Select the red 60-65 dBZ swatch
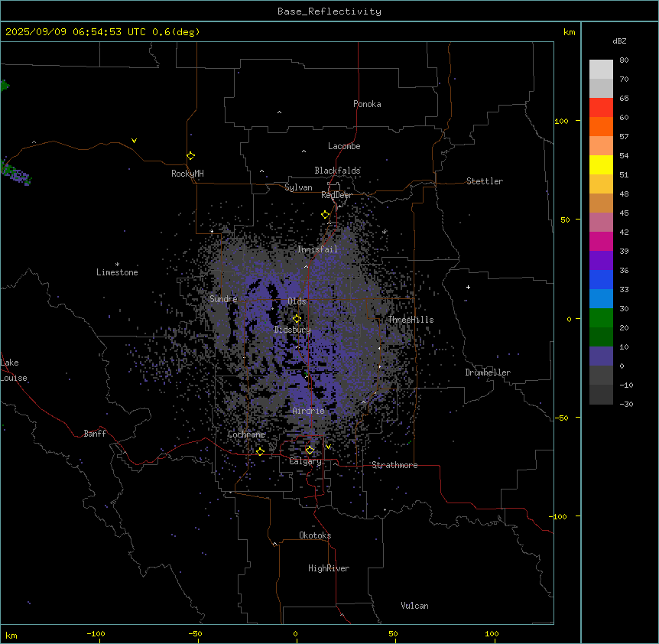659x644 pixels. click(601, 108)
